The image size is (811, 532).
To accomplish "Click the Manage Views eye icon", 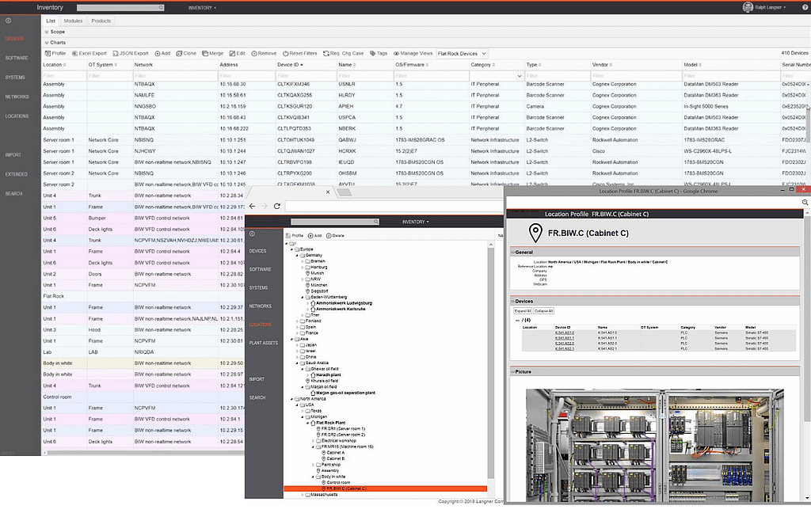I will point(397,53).
